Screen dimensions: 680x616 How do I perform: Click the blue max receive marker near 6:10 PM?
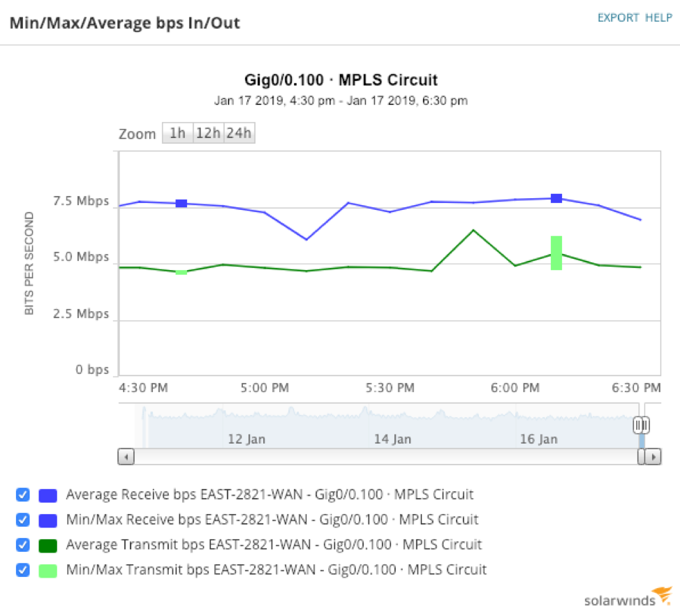[556, 198]
